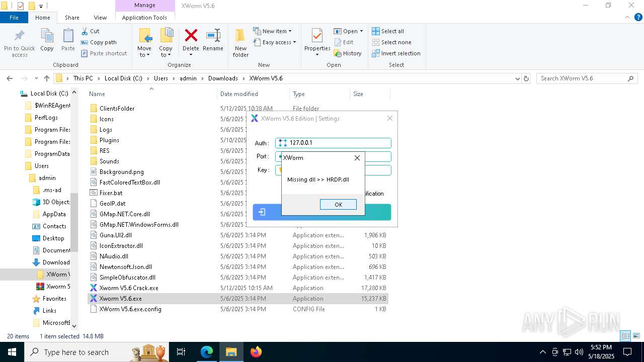Switch to details view layout icon
This screenshot has height=362, width=644.
coord(625,336)
